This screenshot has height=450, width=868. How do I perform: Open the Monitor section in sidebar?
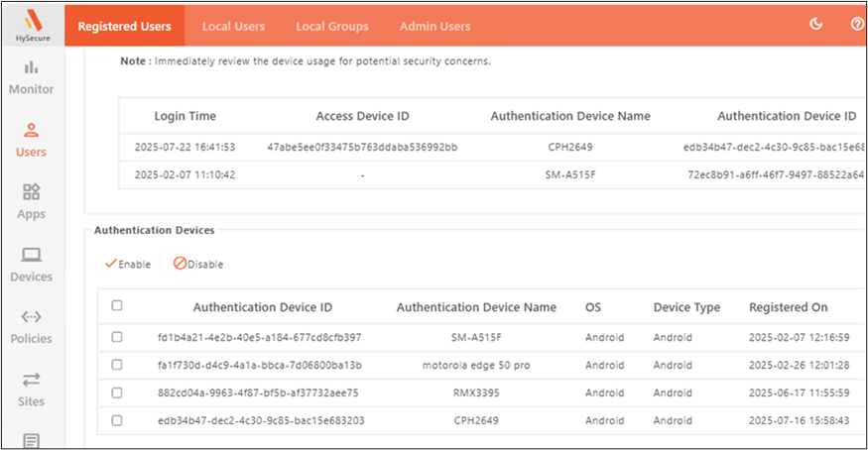pos(32,77)
